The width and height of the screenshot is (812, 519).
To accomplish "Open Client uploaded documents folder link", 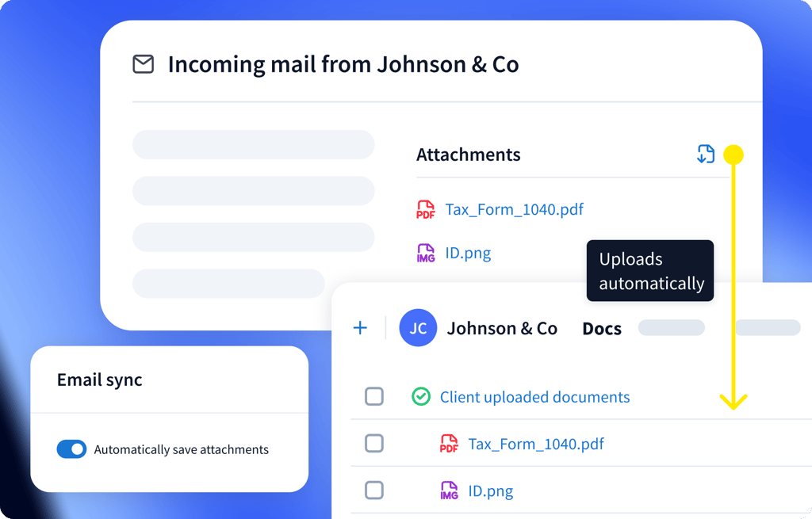I will point(534,397).
